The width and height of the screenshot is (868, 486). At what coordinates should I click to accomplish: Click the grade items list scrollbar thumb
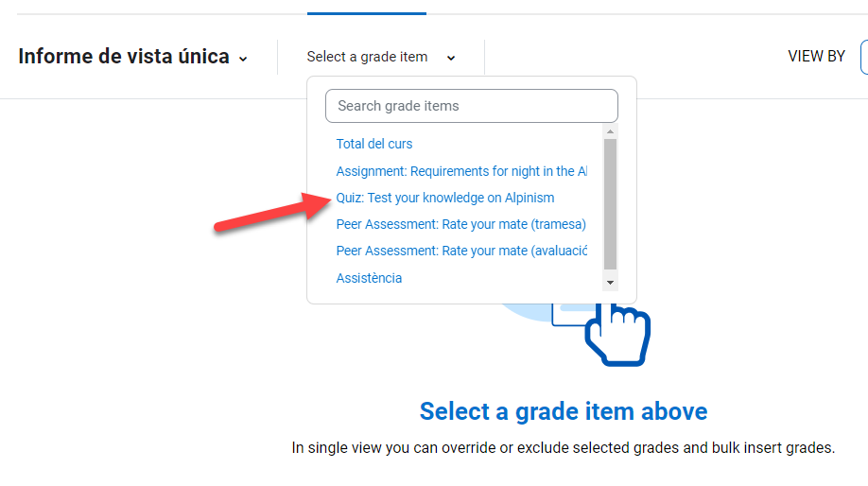coord(610,203)
